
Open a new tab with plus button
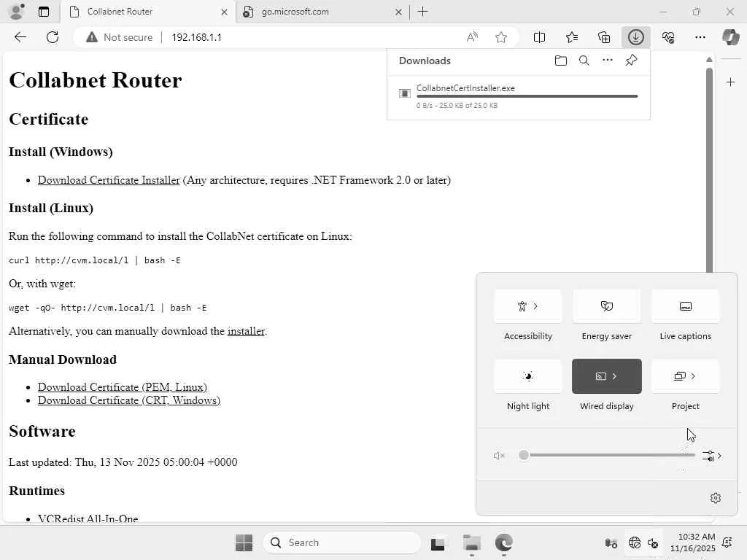(422, 12)
